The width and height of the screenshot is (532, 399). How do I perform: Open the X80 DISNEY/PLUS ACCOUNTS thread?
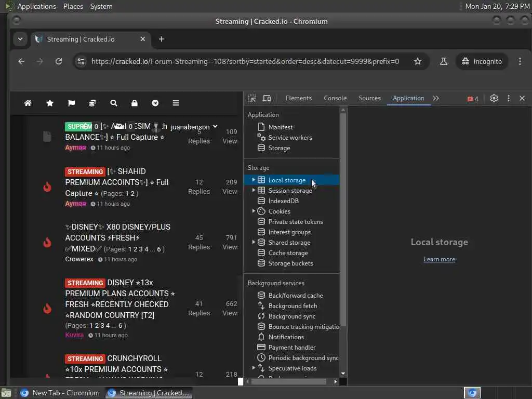[118, 238]
